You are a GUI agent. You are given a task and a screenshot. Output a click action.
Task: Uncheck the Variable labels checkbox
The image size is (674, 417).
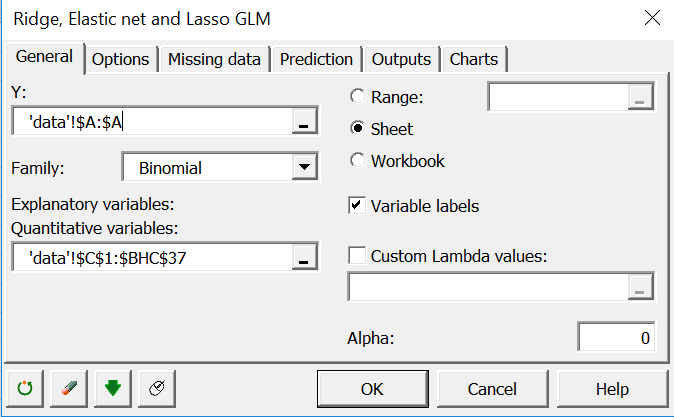coord(357,206)
